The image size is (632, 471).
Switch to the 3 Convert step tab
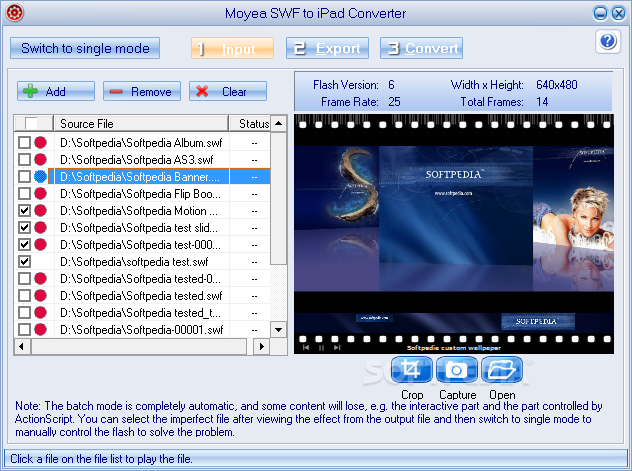[x=421, y=48]
